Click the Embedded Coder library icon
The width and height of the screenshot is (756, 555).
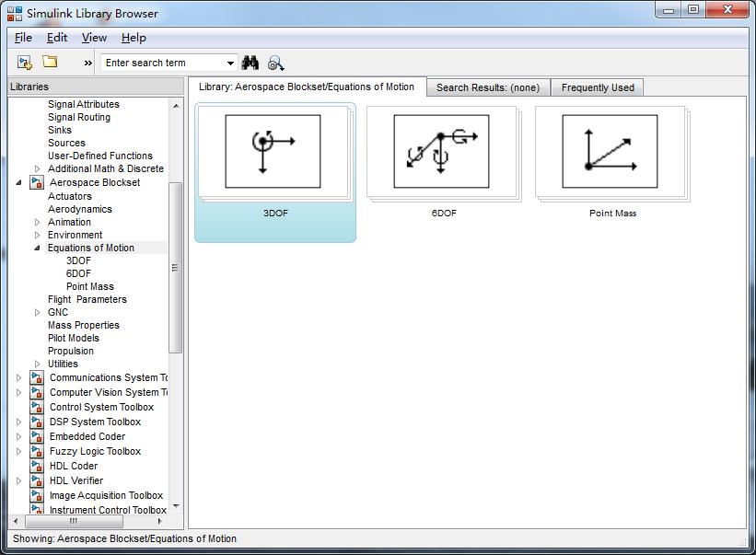click(x=37, y=436)
